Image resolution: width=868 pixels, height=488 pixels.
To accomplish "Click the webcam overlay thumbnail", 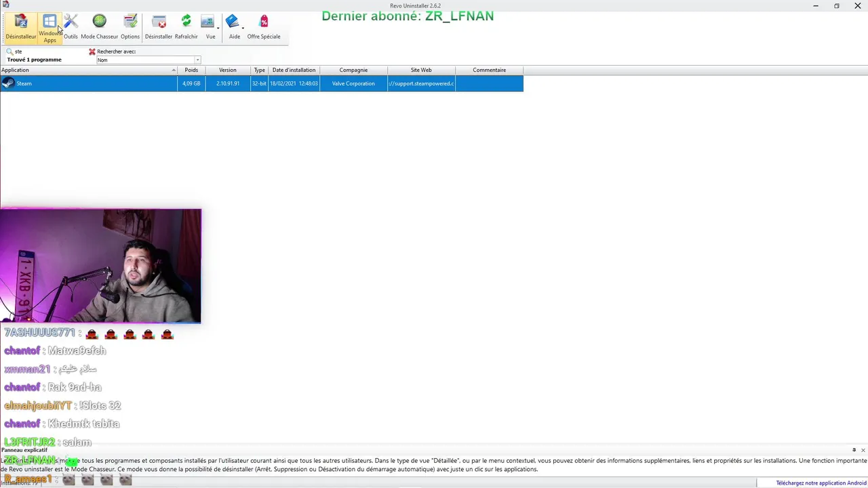I will [x=100, y=266].
